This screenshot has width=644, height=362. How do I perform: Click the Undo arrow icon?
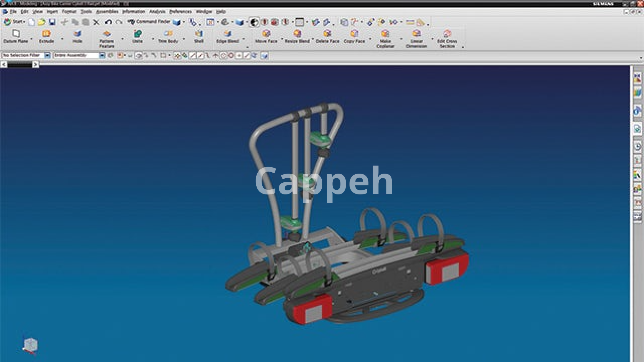pos(108,22)
